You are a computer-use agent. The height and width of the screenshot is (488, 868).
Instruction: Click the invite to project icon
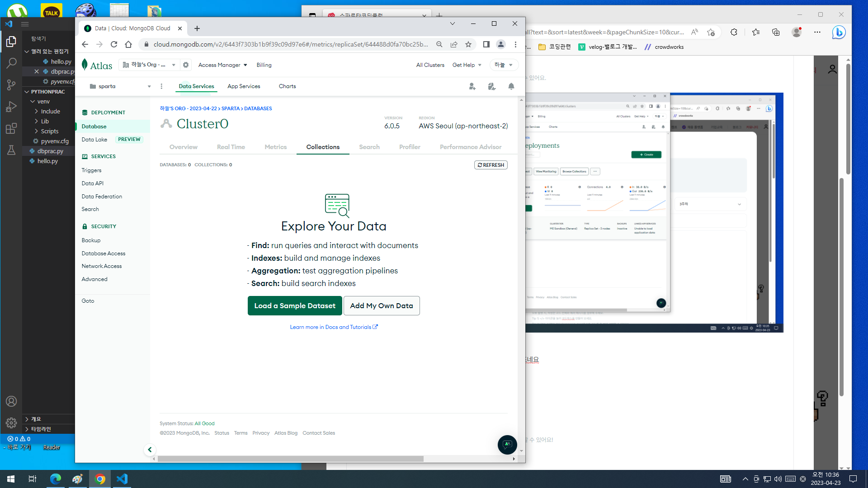click(x=472, y=86)
